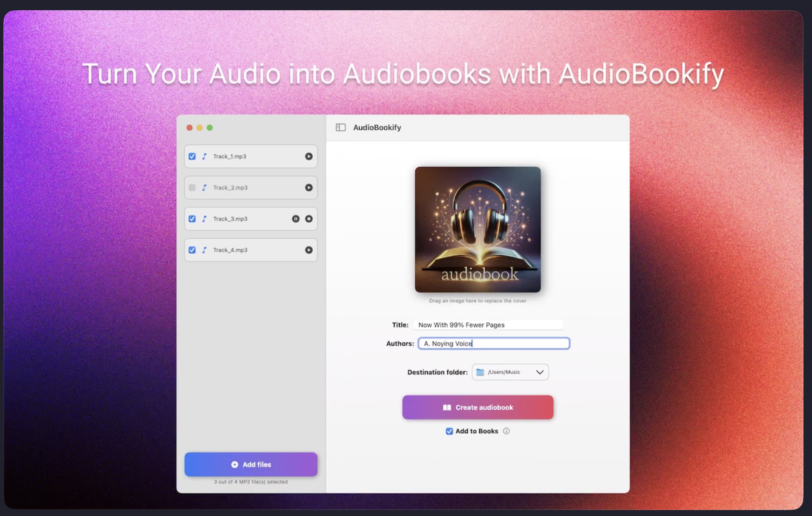This screenshot has height=516, width=812.
Task: Uncheck the Add to Books checkbox
Action: coord(449,431)
